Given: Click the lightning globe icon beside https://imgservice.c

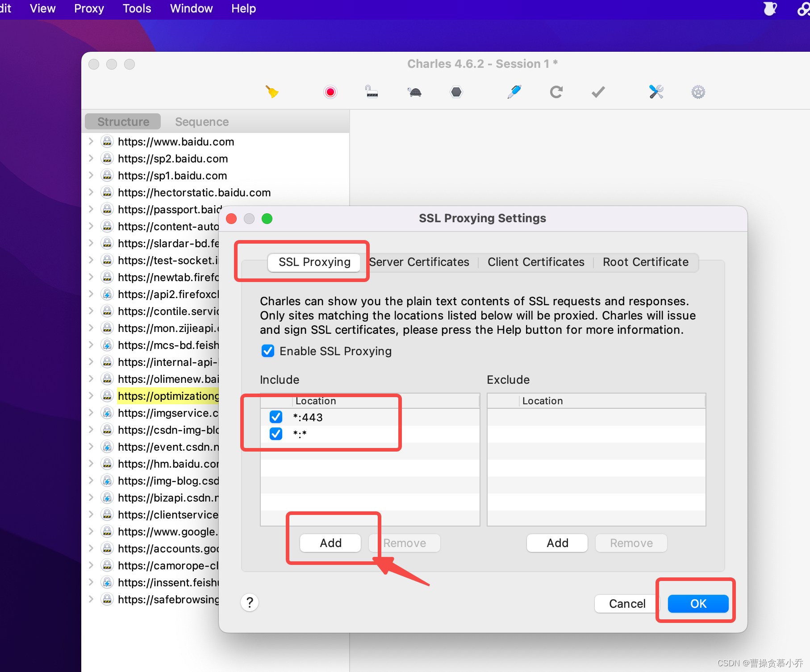Looking at the screenshot, I should pyautogui.click(x=107, y=413).
